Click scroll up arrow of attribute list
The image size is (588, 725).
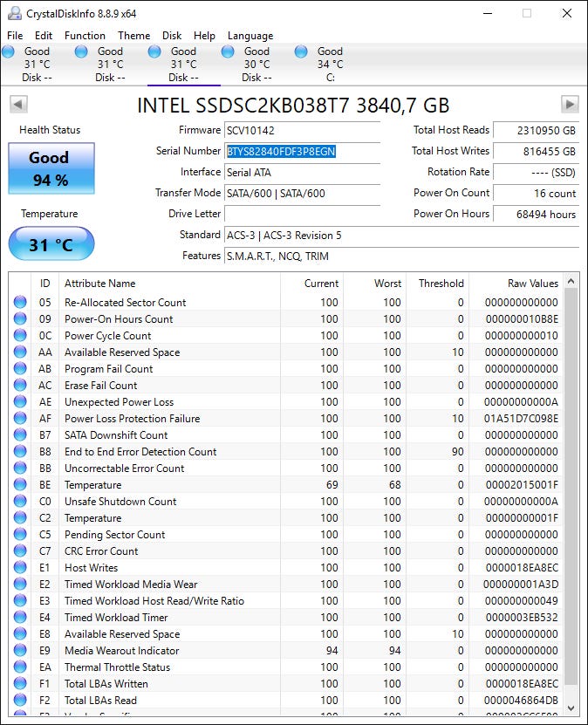tap(571, 281)
